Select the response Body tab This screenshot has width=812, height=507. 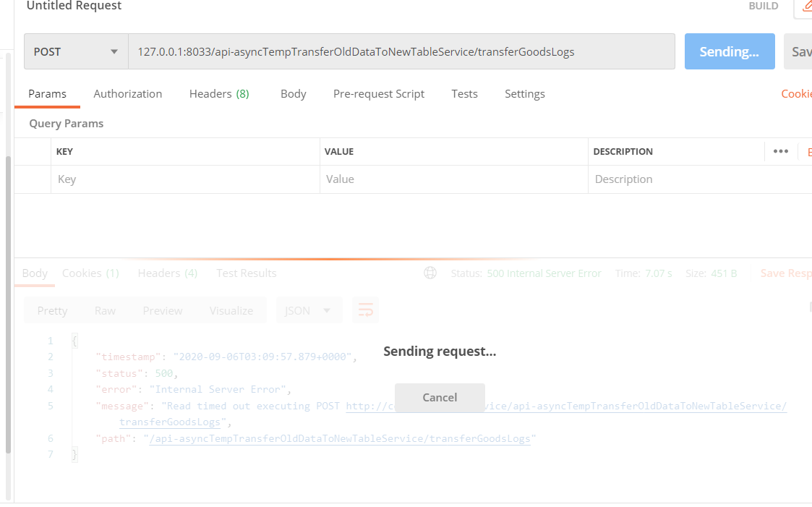(35, 273)
